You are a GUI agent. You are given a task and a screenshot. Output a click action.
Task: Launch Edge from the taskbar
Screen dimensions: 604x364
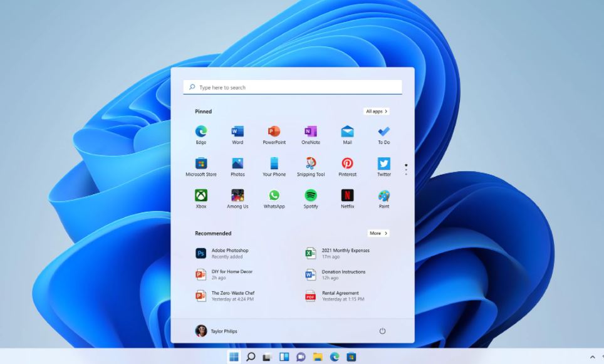pyautogui.click(x=335, y=356)
